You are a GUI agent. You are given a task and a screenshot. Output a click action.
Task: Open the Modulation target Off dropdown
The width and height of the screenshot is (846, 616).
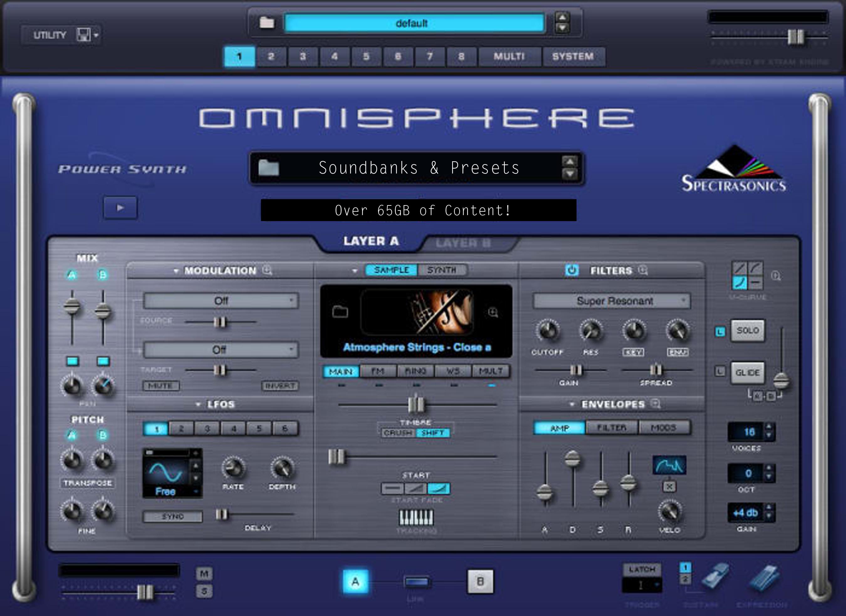point(221,350)
